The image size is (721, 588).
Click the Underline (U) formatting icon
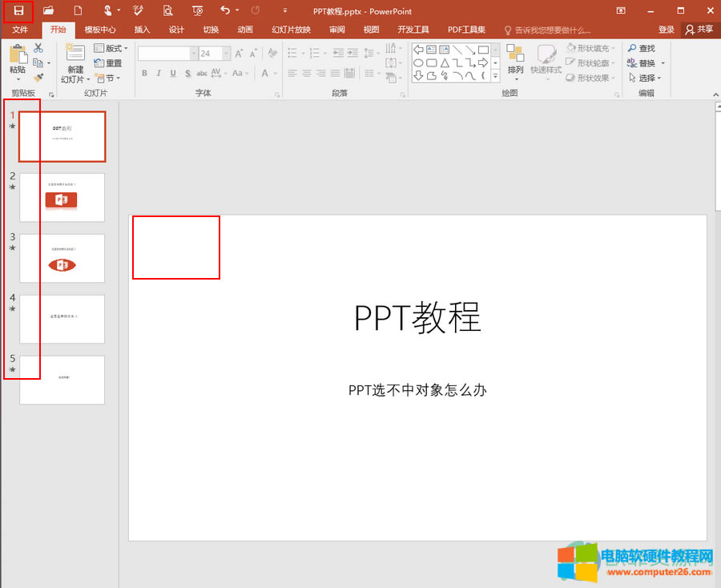tap(173, 72)
